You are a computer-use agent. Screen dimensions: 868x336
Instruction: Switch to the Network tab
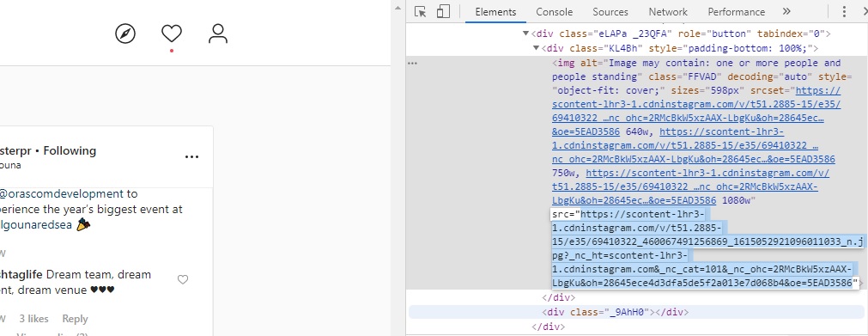668,12
